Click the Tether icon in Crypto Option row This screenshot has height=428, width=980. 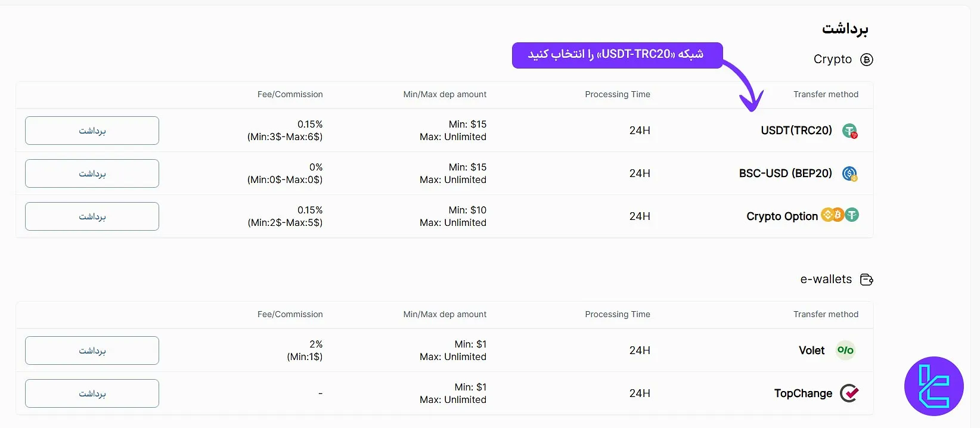(x=852, y=216)
